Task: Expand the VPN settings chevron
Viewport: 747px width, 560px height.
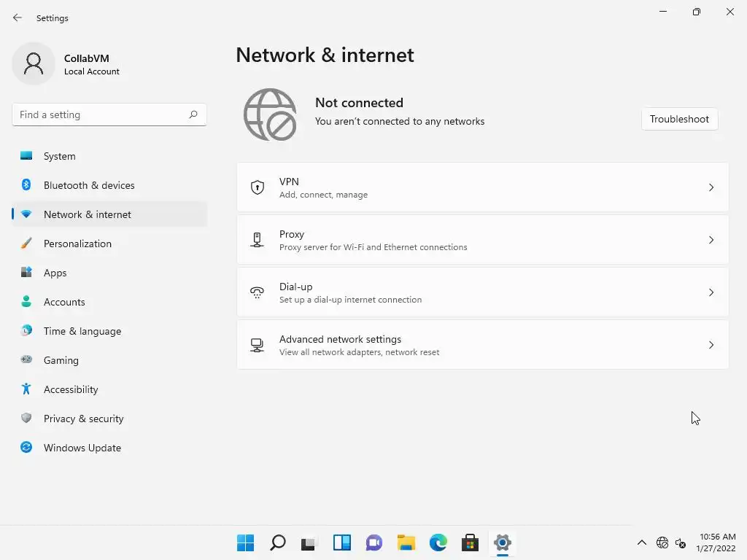Action: [x=711, y=187]
